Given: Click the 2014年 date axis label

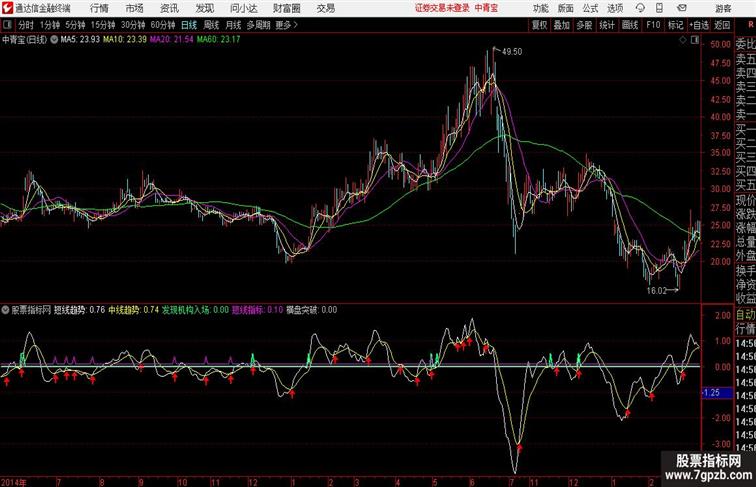Looking at the screenshot, I should tap(14, 482).
